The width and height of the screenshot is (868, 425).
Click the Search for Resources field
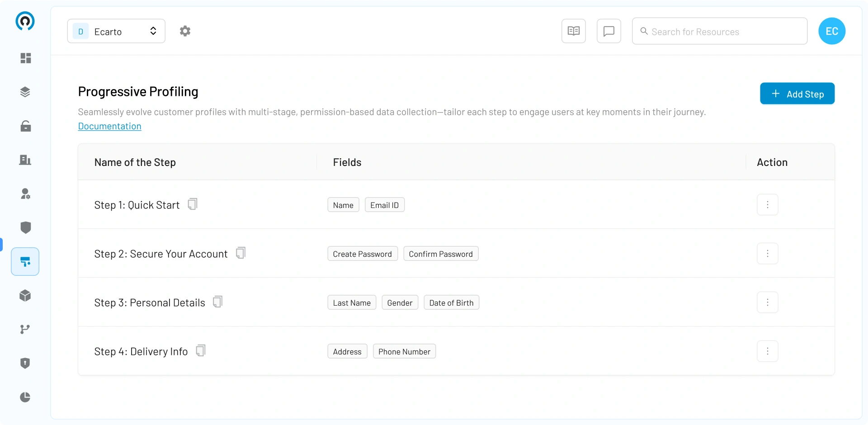click(720, 31)
